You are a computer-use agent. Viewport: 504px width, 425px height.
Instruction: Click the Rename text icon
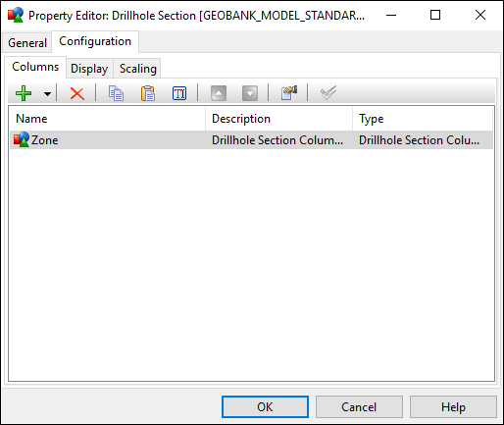point(179,93)
